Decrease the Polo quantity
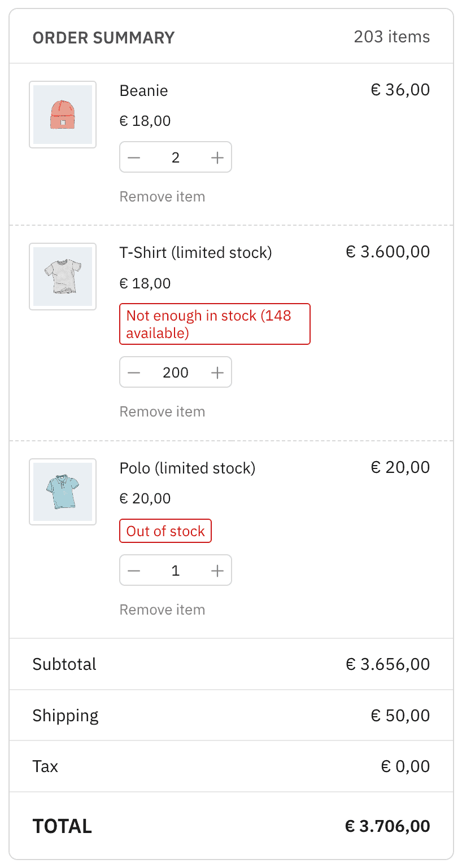This screenshot has width=462, height=868. [x=134, y=570]
